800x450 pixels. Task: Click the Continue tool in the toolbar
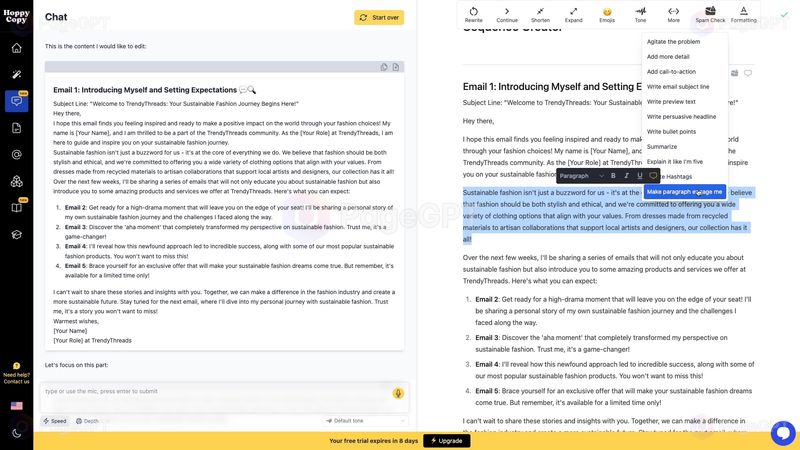coord(507,15)
